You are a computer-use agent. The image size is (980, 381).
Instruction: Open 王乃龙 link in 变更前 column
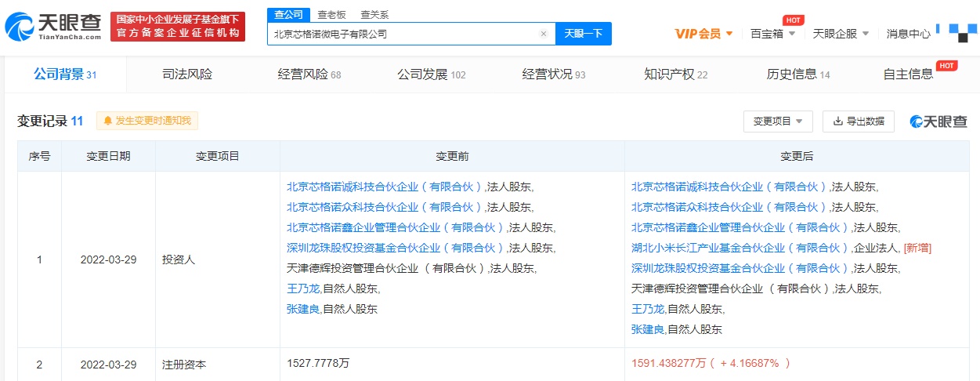coord(303,288)
